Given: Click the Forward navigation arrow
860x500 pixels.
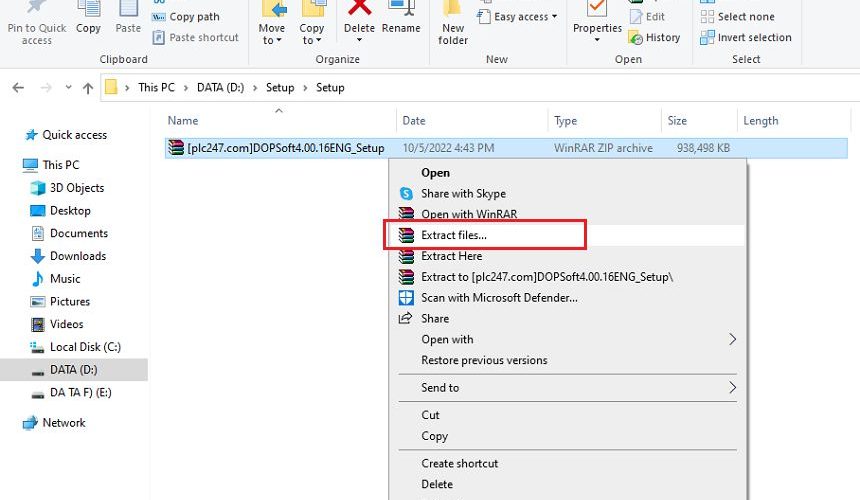Looking at the screenshot, I should point(46,88).
